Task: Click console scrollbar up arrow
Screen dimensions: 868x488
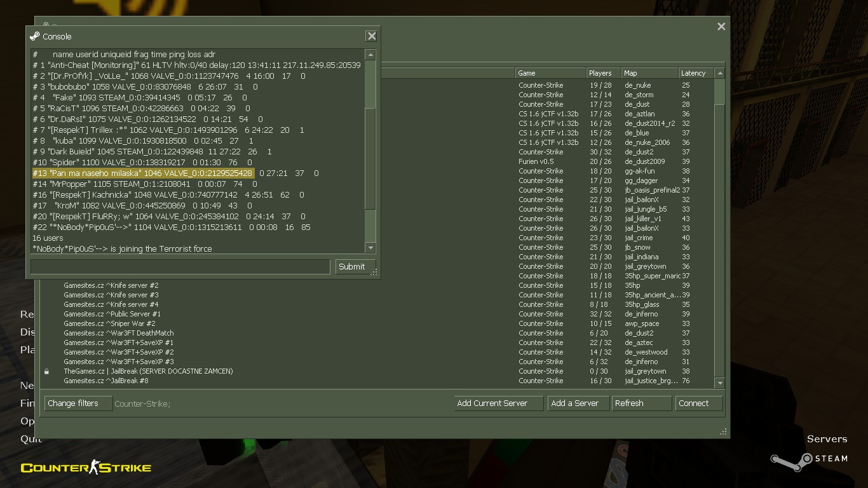Action: [370, 55]
